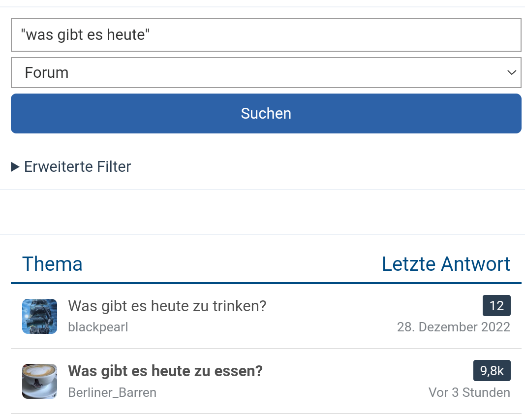The image size is (525, 420).
Task: Sort by the Letzte Antwort column header
Action: pyautogui.click(x=446, y=264)
